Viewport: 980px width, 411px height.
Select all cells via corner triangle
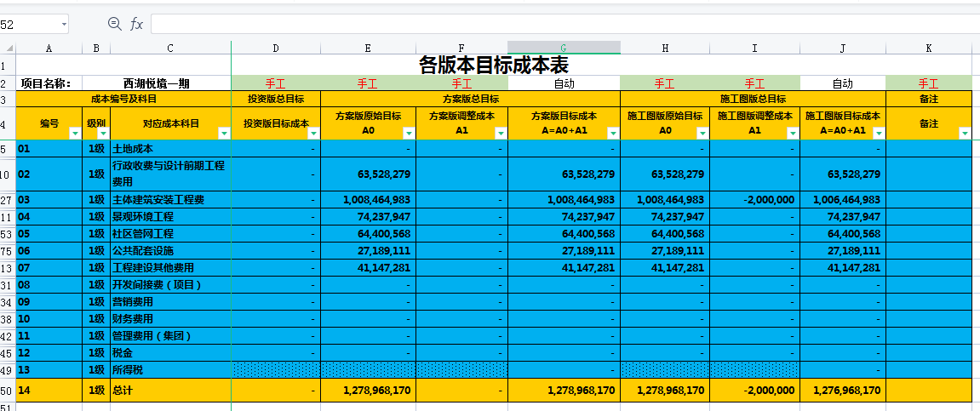(x=9, y=49)
